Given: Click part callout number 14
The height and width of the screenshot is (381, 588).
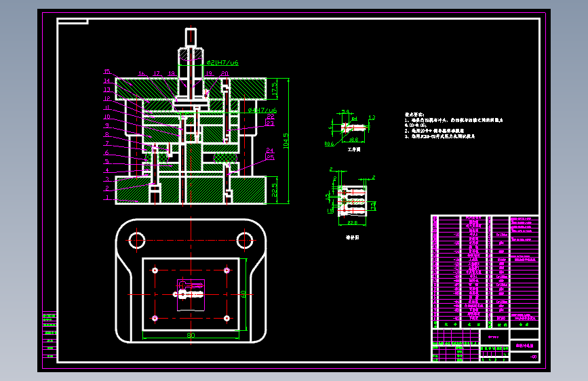Looking at the screenshot, I should coord(107,81).
